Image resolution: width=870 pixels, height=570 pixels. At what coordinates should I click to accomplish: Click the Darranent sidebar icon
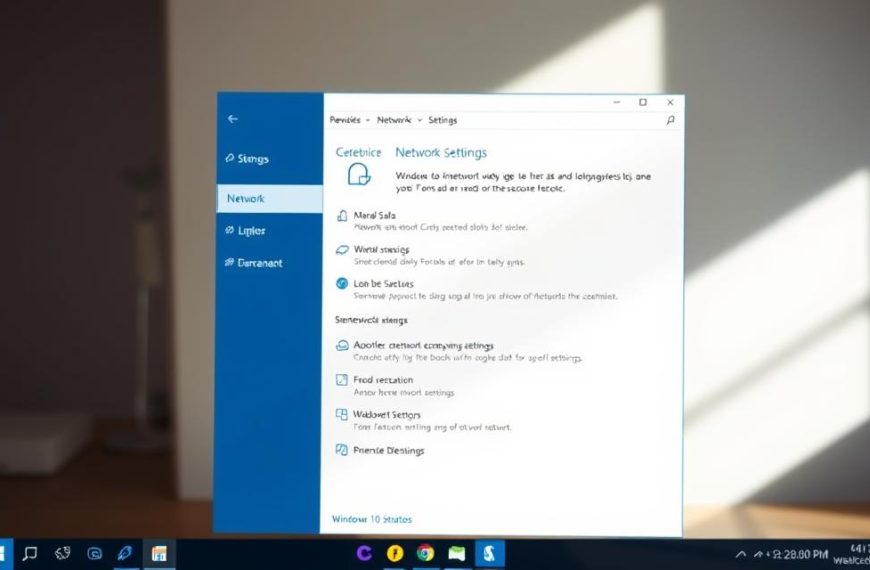tap(230, 262)
